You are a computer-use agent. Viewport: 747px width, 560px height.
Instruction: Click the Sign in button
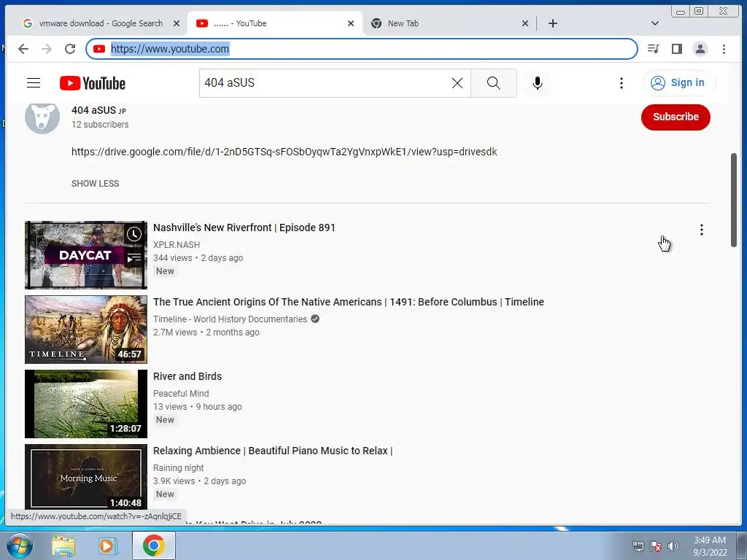[678, 83]
